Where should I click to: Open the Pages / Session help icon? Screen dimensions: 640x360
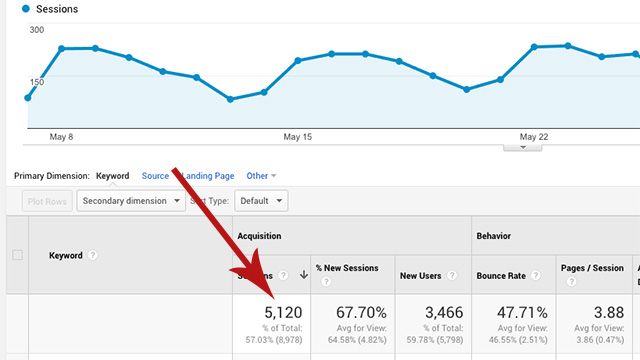pos(571,281)
